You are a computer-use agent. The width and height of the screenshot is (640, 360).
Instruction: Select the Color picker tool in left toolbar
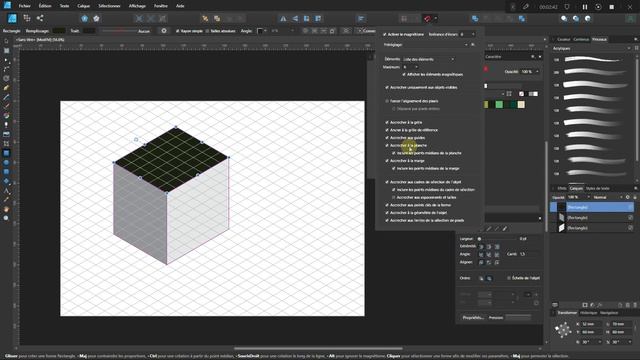[6, 200]
